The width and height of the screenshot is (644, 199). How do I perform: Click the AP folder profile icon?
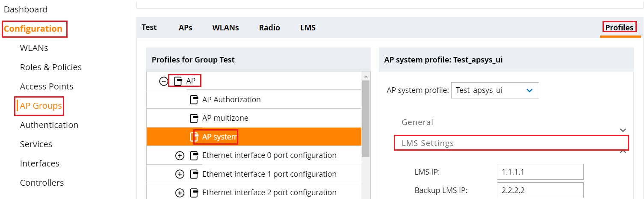click(x=178, y=81)
